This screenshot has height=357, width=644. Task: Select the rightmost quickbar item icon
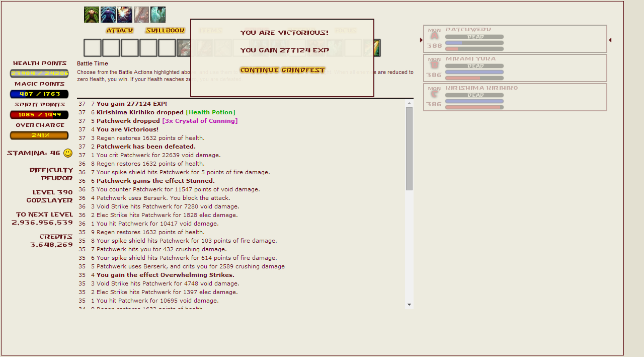click(372, 48)
